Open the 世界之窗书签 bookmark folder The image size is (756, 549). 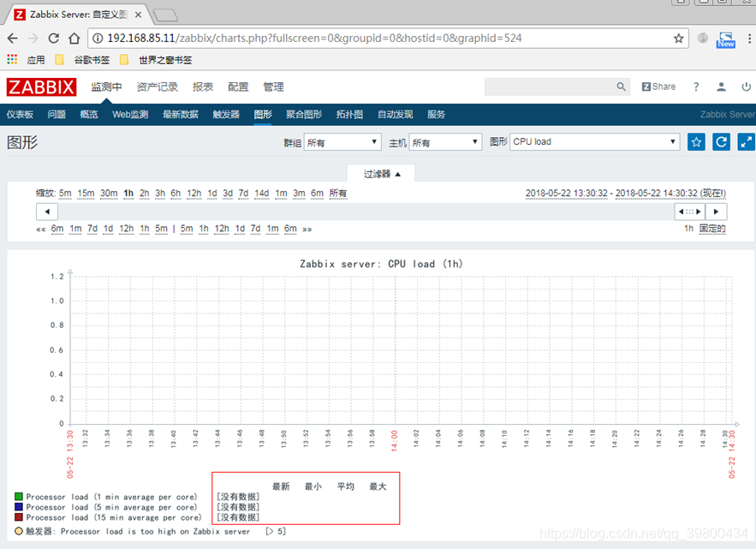pos(156,59)
